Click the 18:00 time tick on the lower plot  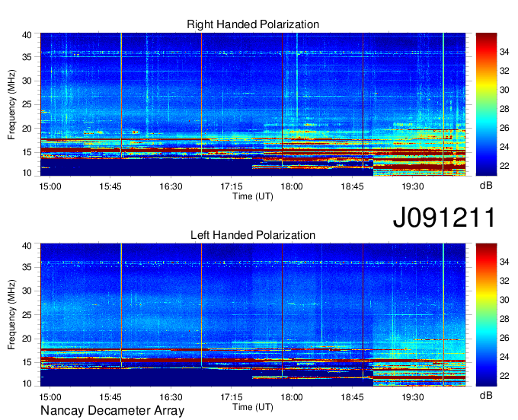tap(292, 397)
